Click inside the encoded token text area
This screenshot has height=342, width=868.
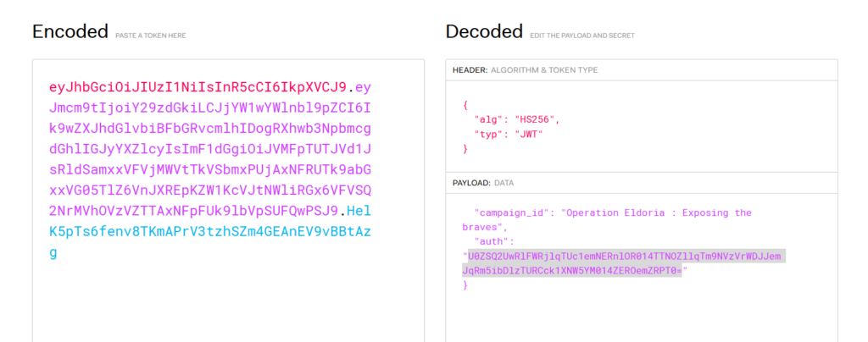pyautogui.click(x=228, y=201)
